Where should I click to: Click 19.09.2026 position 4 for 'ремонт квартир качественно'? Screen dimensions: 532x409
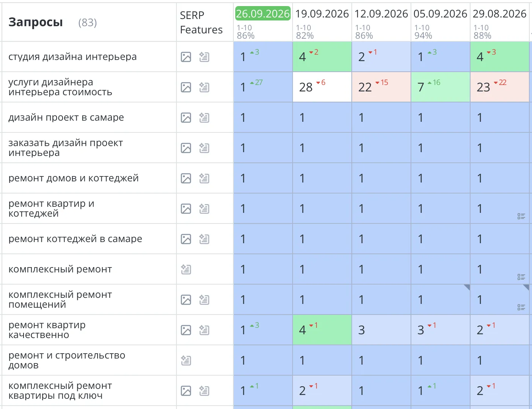click(x=322, y=330)
